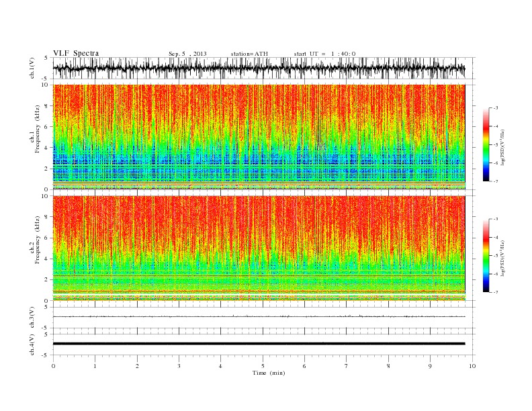Image resolution: width=532 pixels, height=411 pixels.
Task: Click the "station=ATH" header label
Action: point(249,54)
